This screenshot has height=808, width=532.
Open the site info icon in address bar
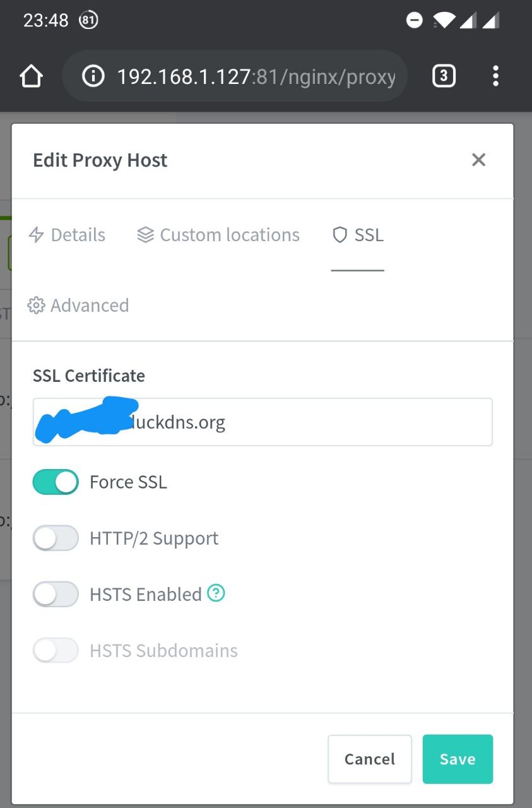tap(93, 77)
